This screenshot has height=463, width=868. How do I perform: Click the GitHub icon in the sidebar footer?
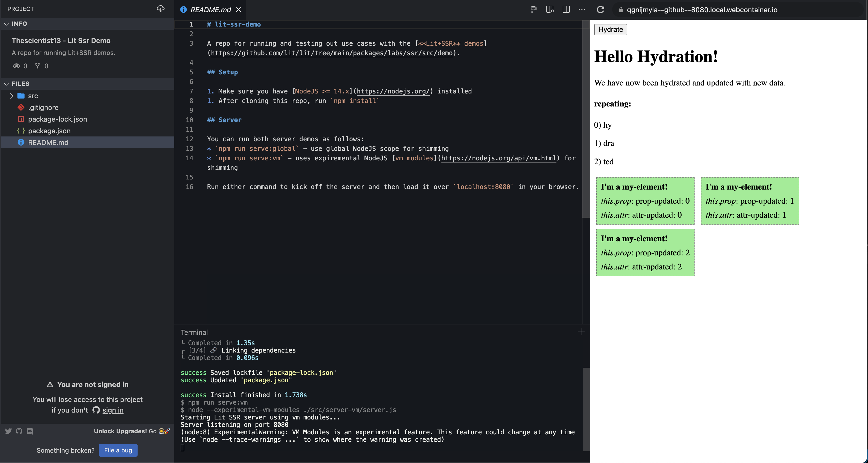tap(19, 431)
